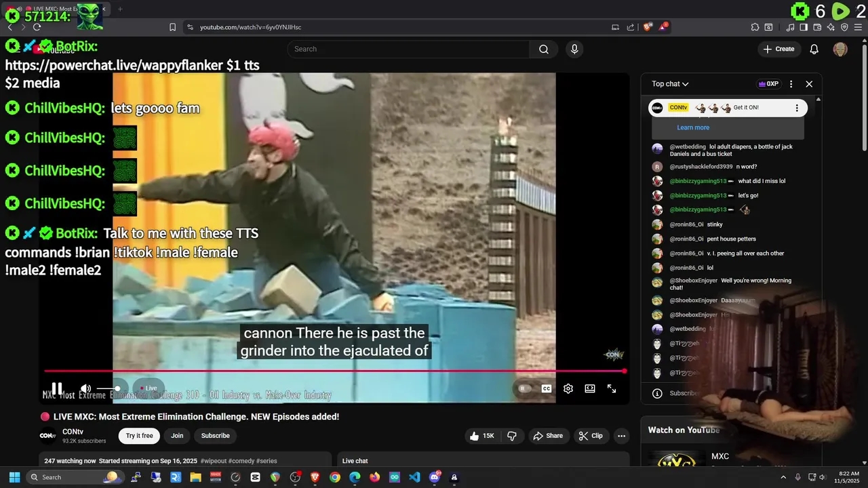Subscribe to CONtv
The width and height of the screenshot is (868, 488).
point(215,436)
